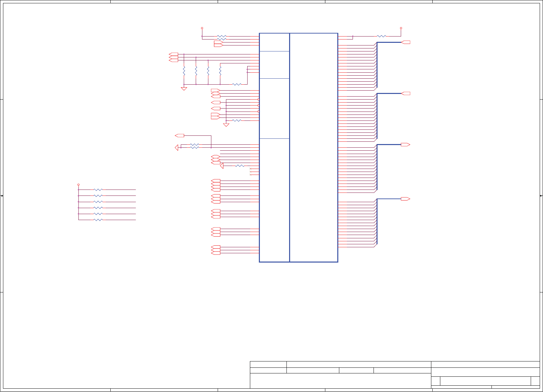The width and height of the screenshot is (543, 392).
Task: Select the rightmost of the four vertical resistors
Action: pyautogui.click(x=220, y=71)
